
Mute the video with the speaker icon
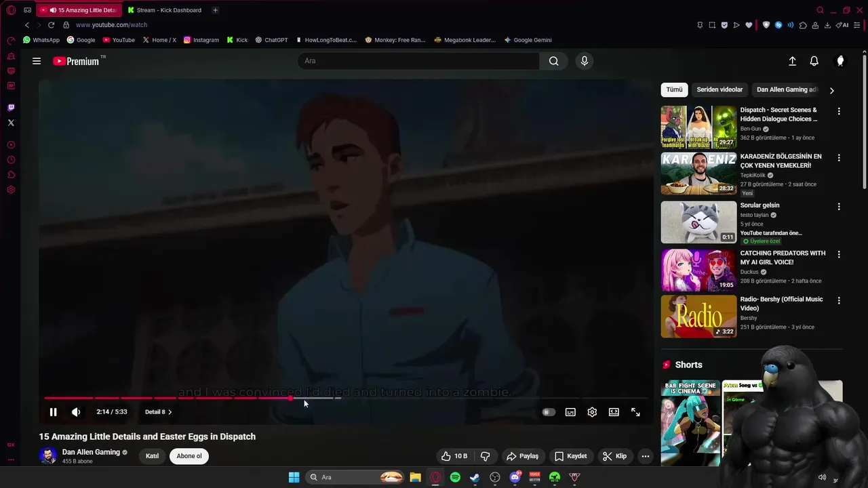tap(76, 412)
